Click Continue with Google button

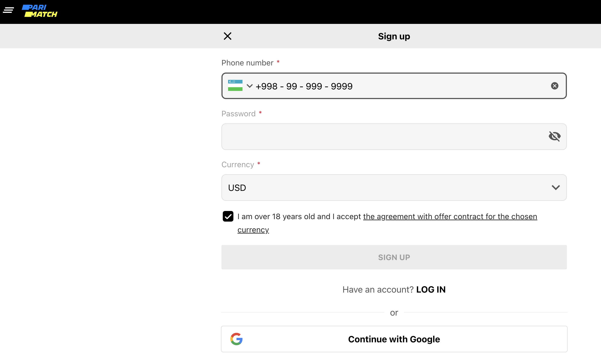point(394,339)
